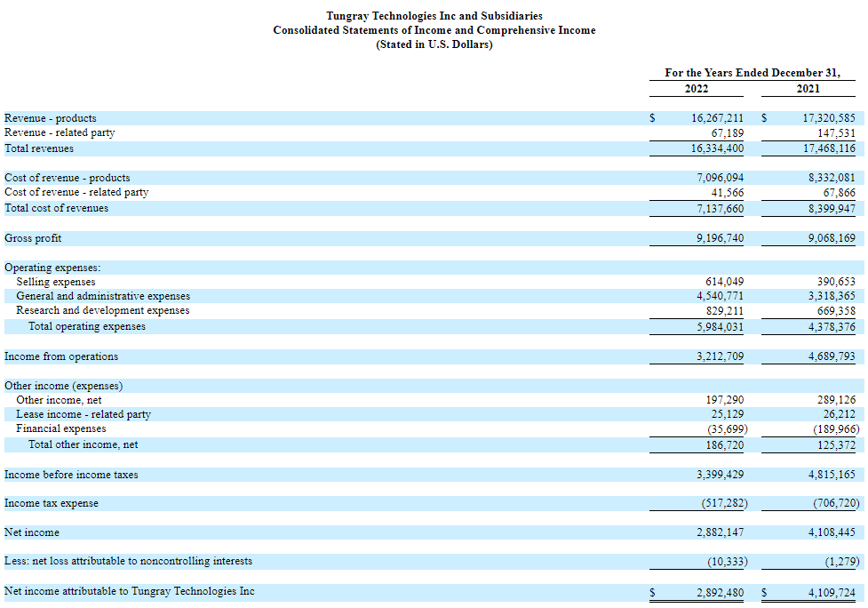The height and width of the screenshot is (608, 868).
Task: Click the 2021 column header
Action: (x=808, y=89)
